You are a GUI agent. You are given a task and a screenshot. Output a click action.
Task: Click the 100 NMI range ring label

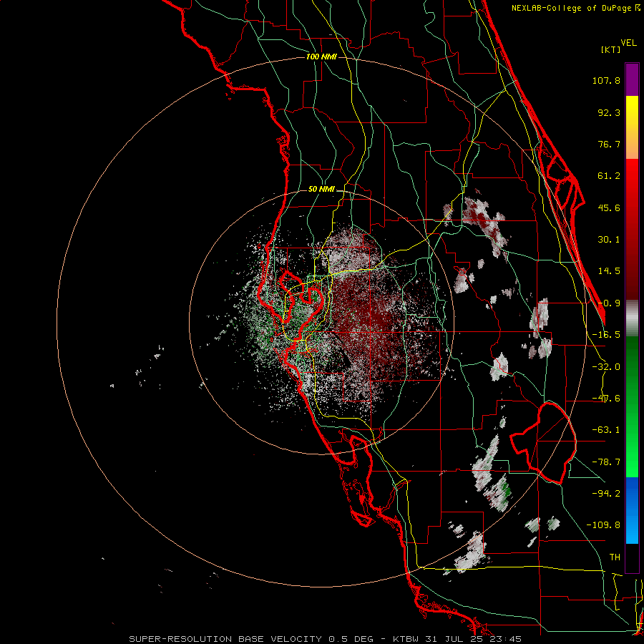pos(321,57)
